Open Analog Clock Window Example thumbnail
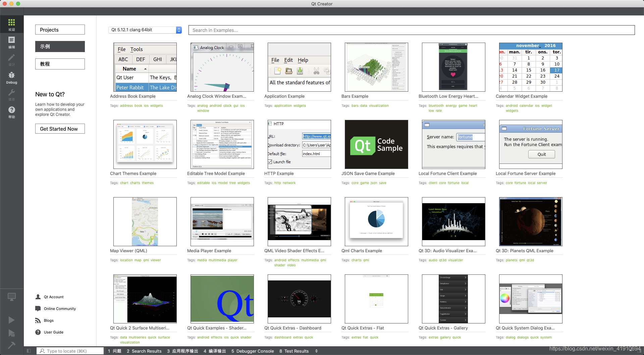The width and height of the screenshot is (644, 355). click(222, 67)
